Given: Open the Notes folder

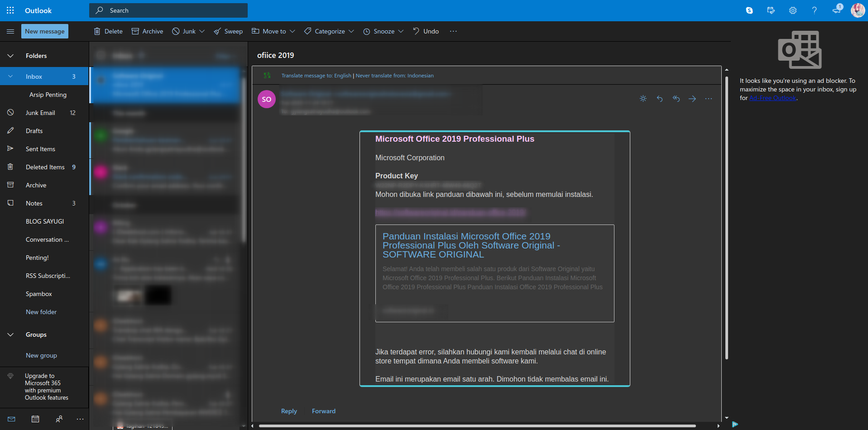Looking at the screenshot, I should [44, 203].
